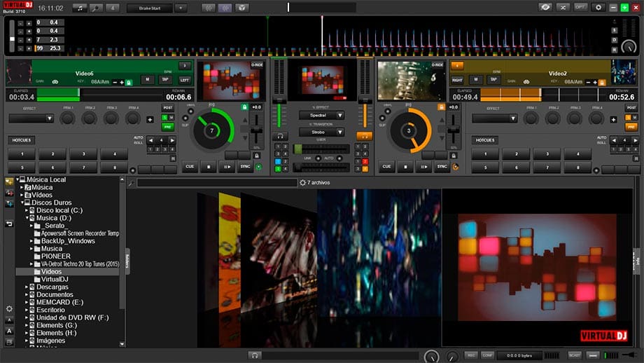Viewport: 644px width, 363px height.
Task: Toggle the AUTO radio in the mixer center
Action: pos(339,158)
